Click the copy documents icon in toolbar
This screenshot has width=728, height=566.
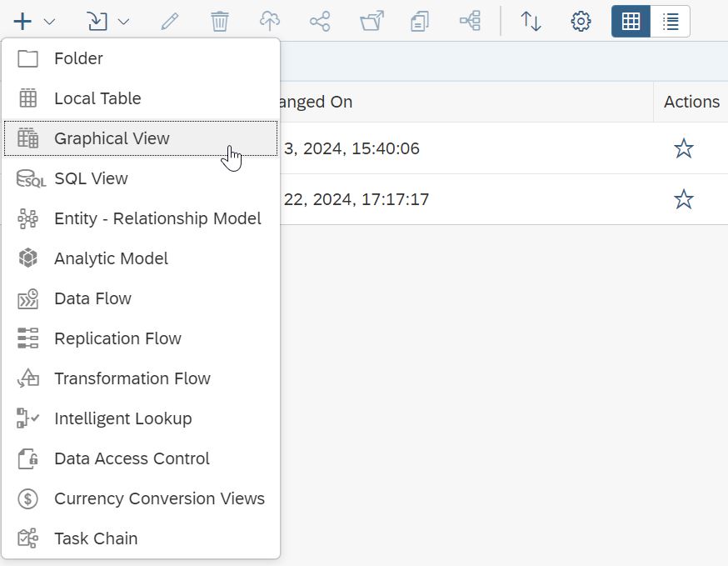click(x=420, y=21)
